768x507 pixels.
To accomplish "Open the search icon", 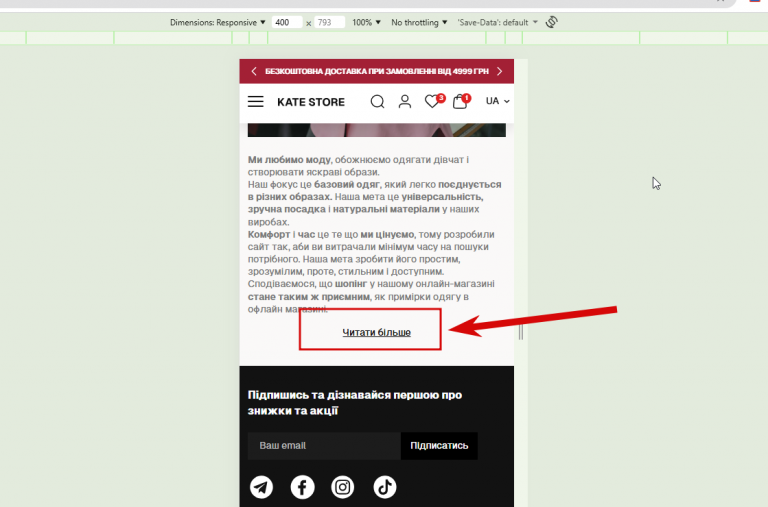I will [x=377, y=101].
